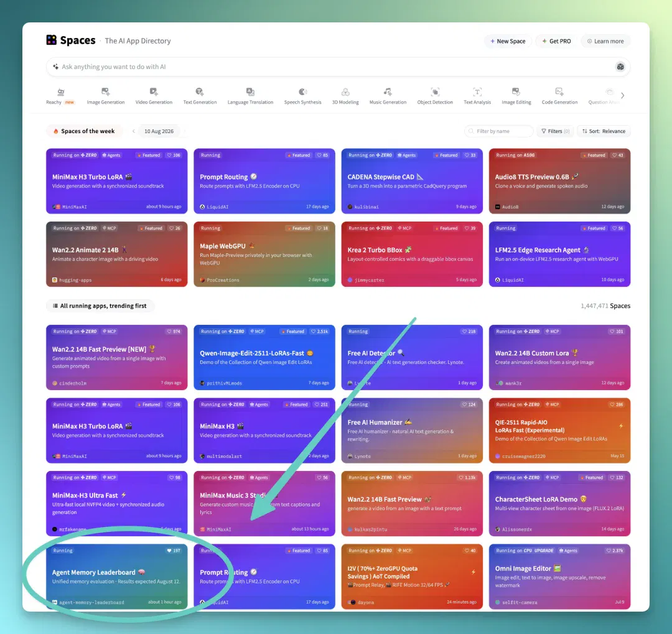Screen dimensions: 672x634
Task: Open the Wan2.2 14B Custom Lora card
Action: (559, 357)
